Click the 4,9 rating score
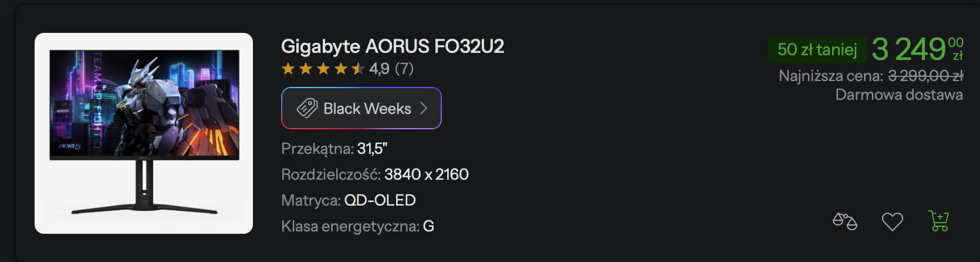 tap(379, 69)
